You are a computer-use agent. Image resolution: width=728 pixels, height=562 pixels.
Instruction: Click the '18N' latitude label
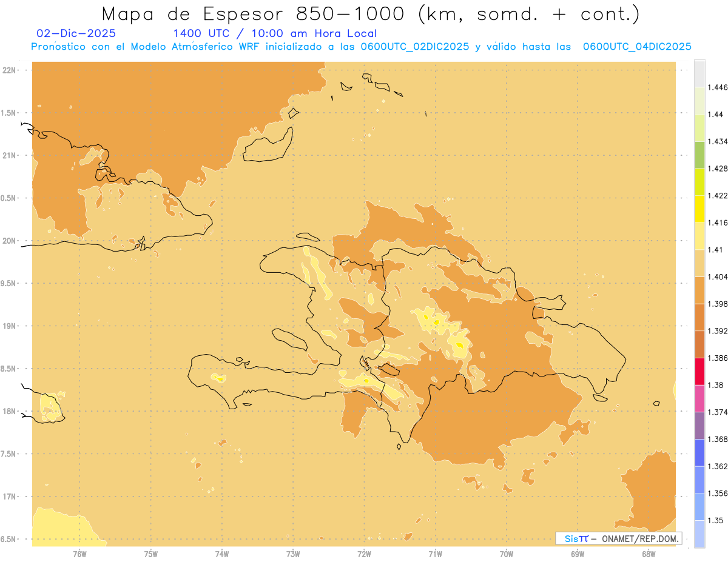click(x=9, y=412)
